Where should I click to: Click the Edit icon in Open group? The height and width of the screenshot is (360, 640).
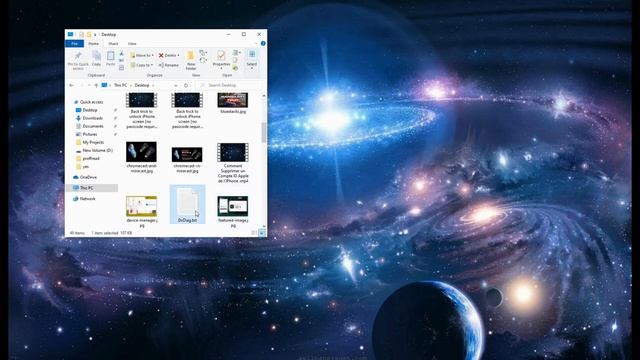pyautogui.click(x=235, y=60)
